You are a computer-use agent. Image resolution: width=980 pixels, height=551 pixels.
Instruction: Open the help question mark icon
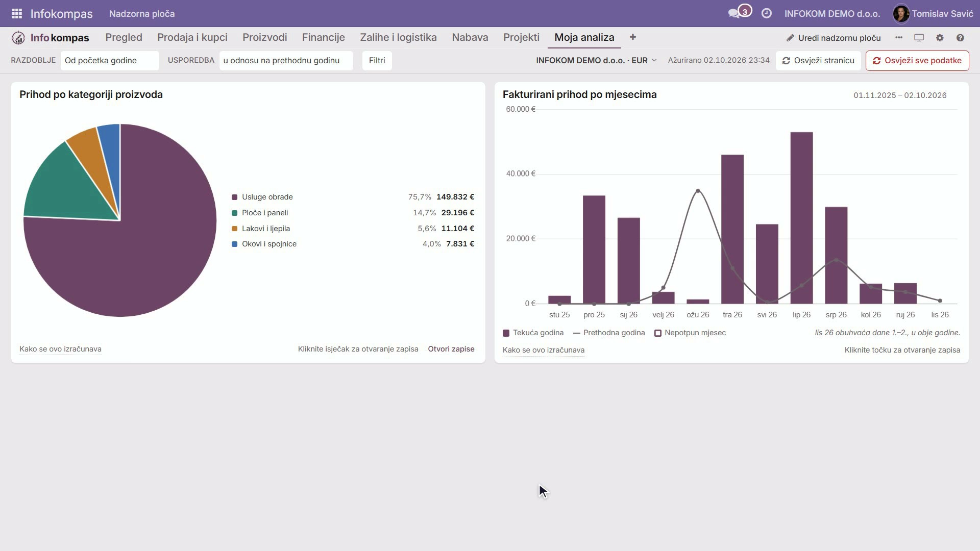point(960,38)
